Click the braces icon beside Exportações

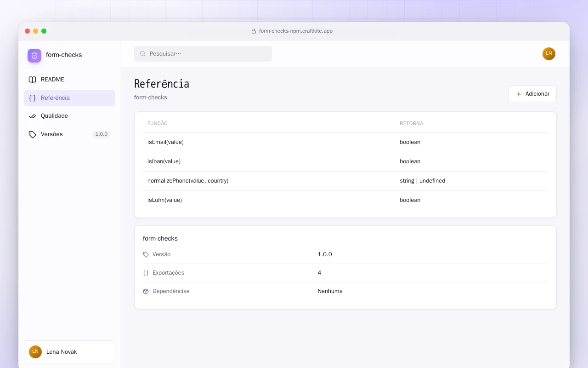(x=146, y=273)
